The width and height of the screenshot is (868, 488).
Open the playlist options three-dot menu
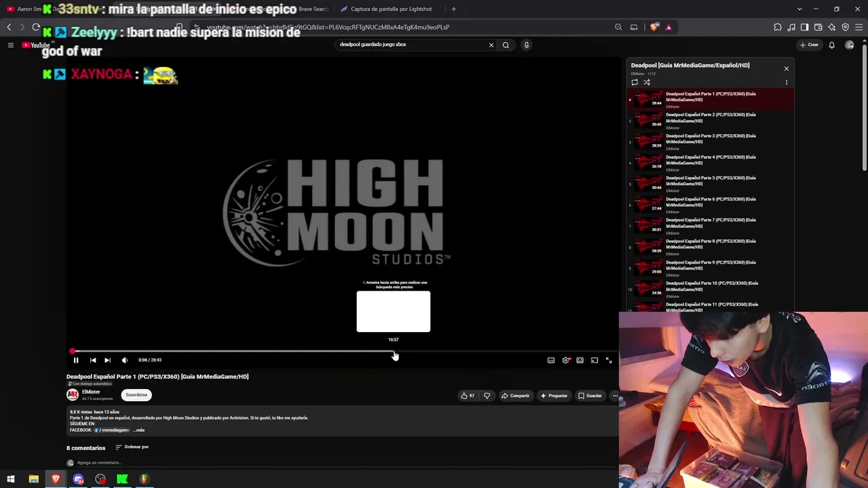(787, 83)
